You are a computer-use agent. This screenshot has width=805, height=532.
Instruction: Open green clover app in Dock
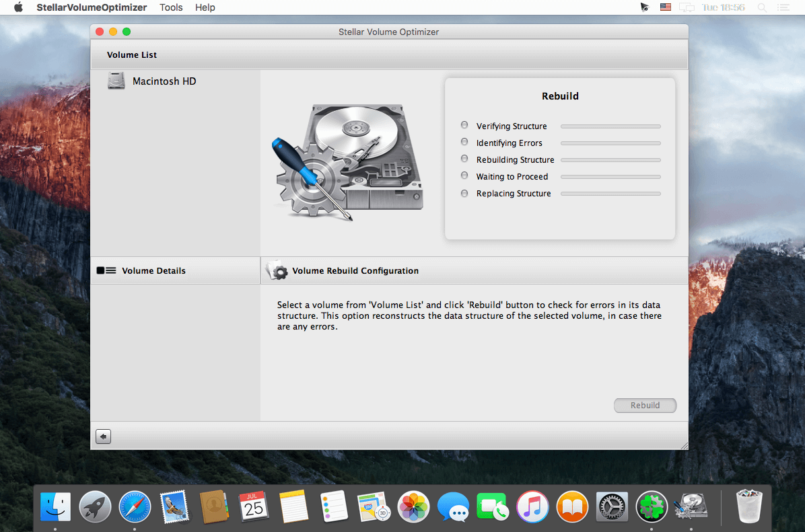point(652,507)
